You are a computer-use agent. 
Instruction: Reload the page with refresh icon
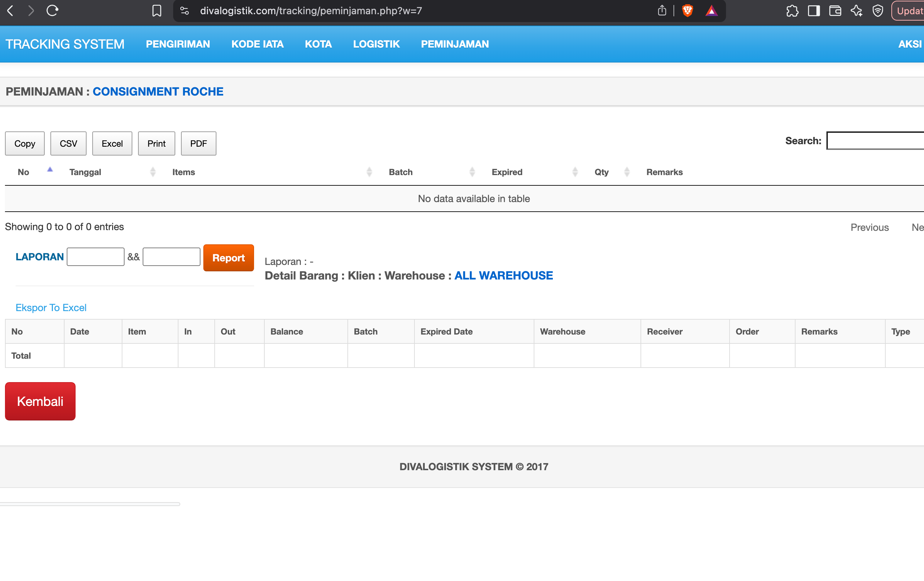(52, 11)
